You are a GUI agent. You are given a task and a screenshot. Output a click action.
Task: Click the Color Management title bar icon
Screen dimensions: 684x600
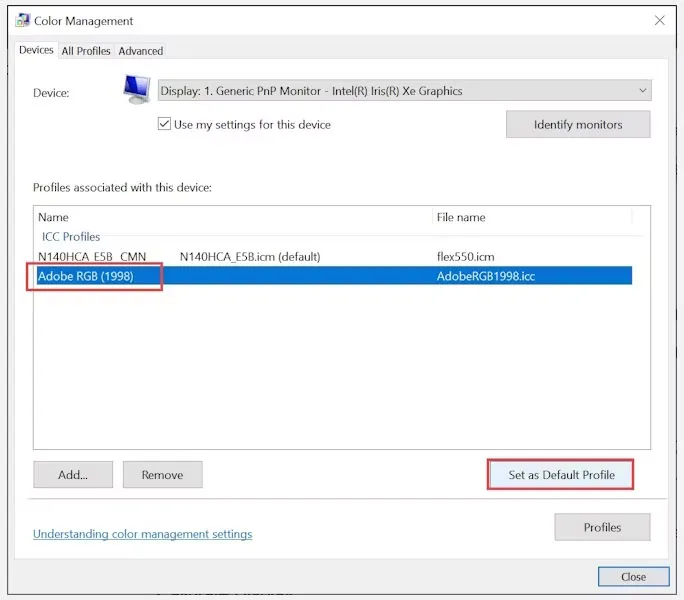click(x=22, y=21)
